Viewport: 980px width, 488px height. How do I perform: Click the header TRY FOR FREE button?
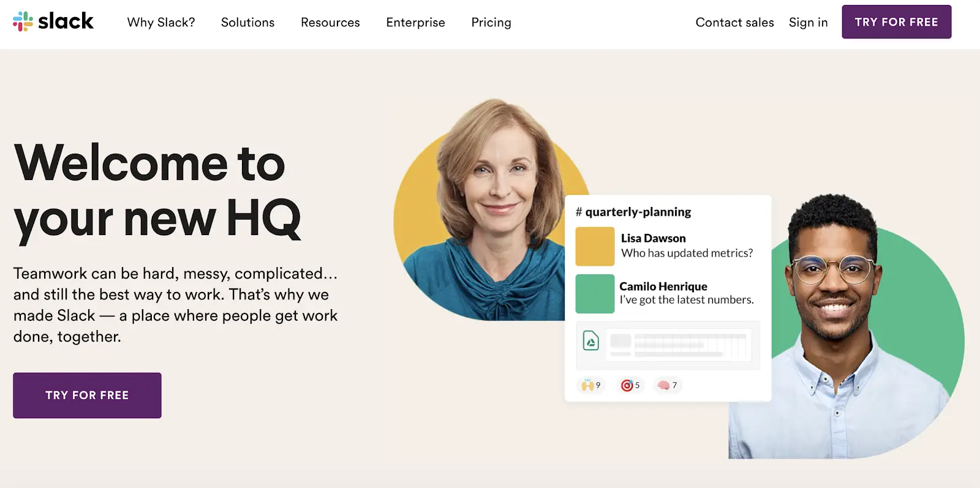point(896,22)
